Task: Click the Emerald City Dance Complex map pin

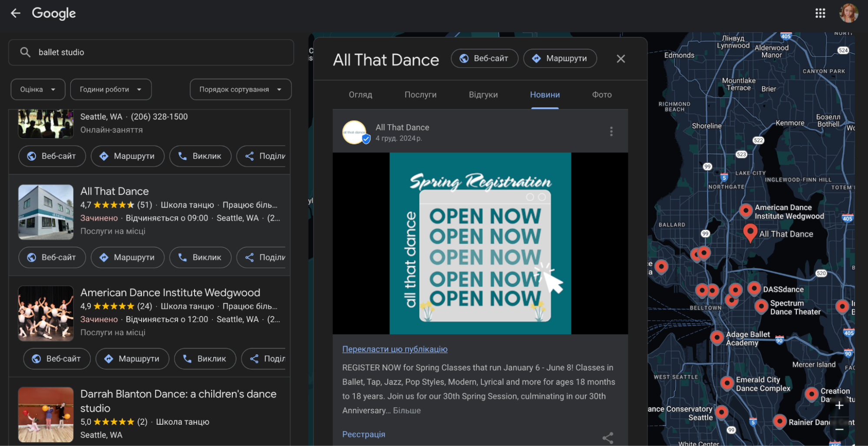Action: click(x=727, y=383)
